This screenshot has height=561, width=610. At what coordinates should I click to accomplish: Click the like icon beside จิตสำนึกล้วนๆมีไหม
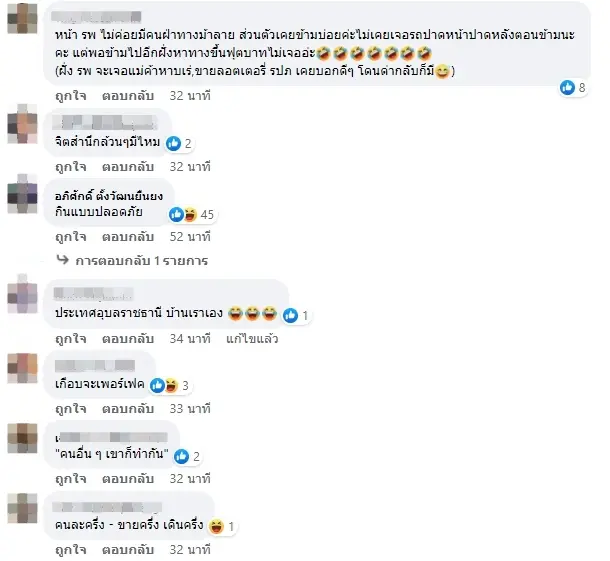(174, 144)
